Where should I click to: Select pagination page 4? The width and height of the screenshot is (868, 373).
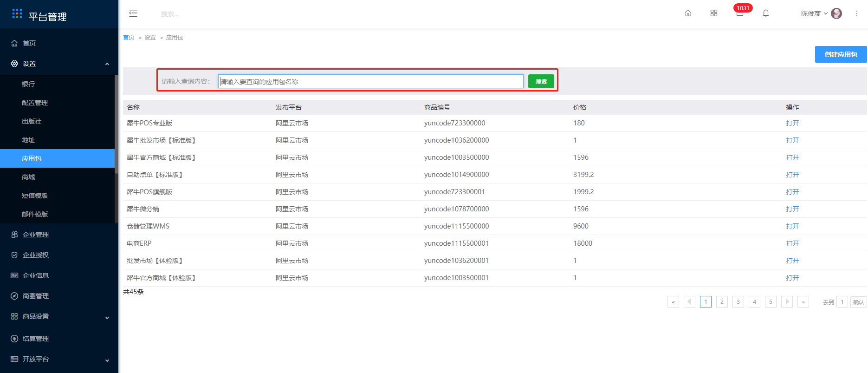point(754,302)
